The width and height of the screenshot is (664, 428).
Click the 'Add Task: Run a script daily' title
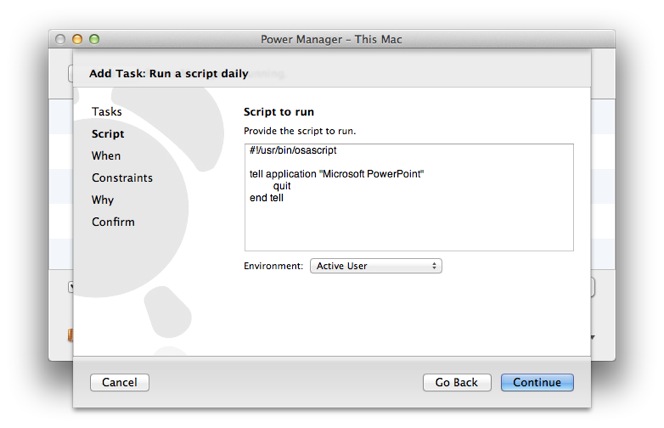pyautogui.click(x=169, y=74)
